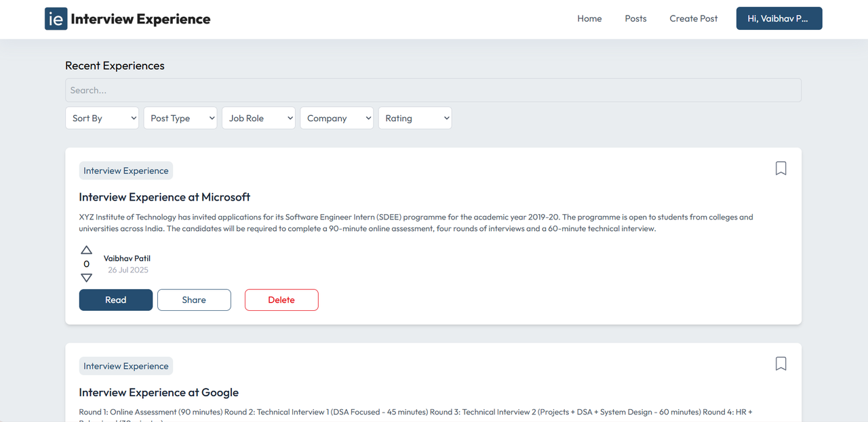The image size is (868, 422).
Task: Expand the Job Role filter
Action: click(x=258, y=118)
